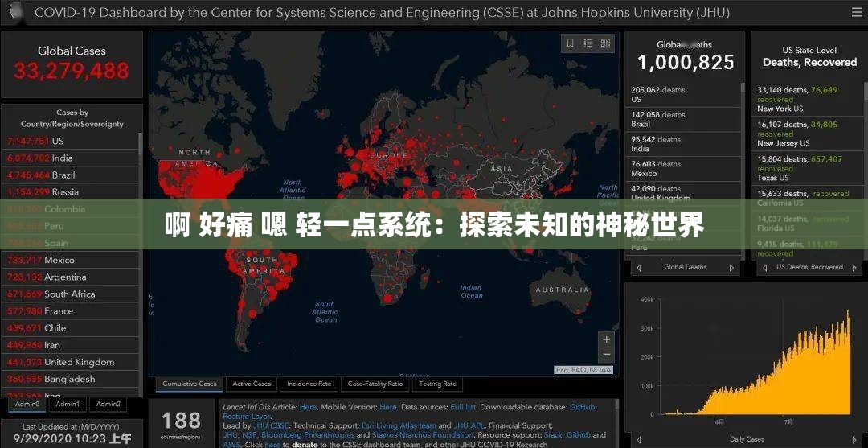Go to previous Global Deaths panel

pyautogui.click(x=639, y=268)
